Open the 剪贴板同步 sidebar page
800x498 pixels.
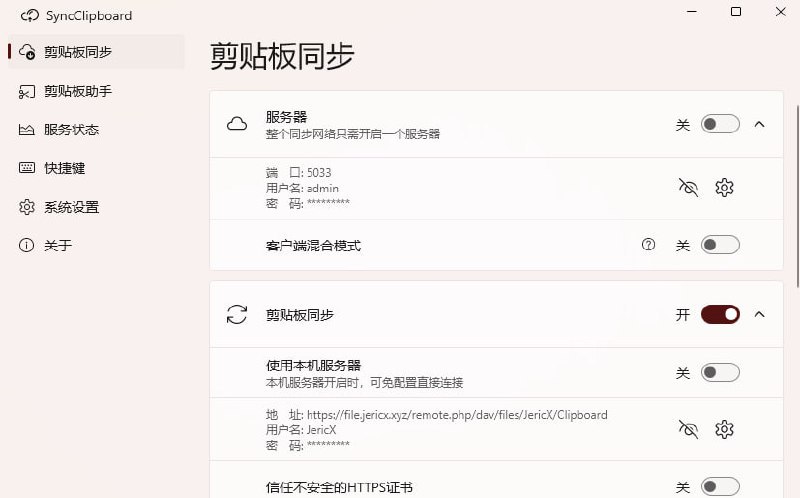coord(96,52)
